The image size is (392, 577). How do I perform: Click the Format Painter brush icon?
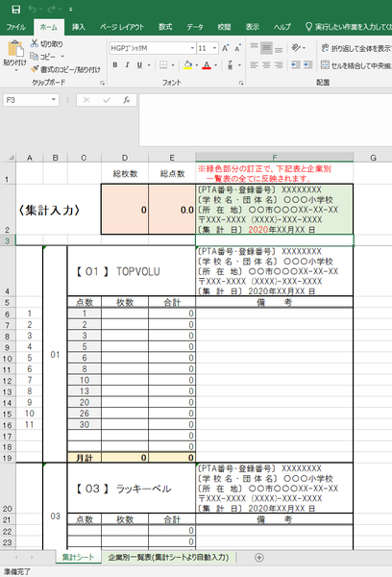pos(35,69)
